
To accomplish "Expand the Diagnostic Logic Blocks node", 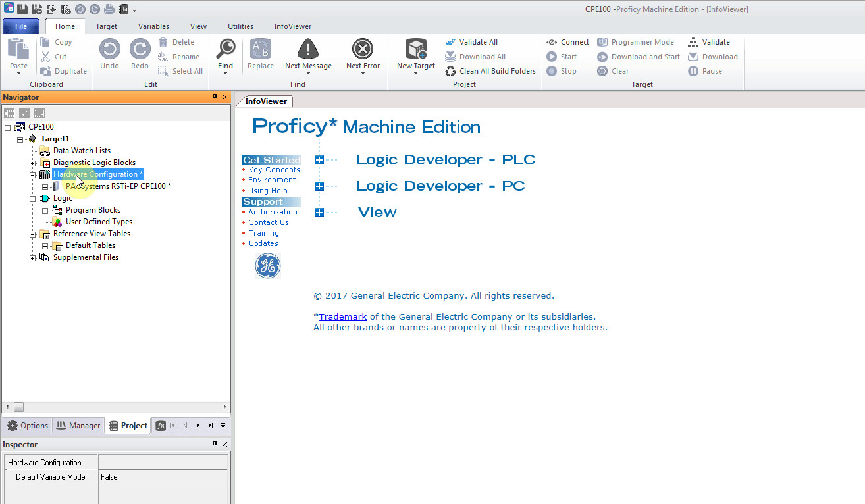I will point(33,163).
